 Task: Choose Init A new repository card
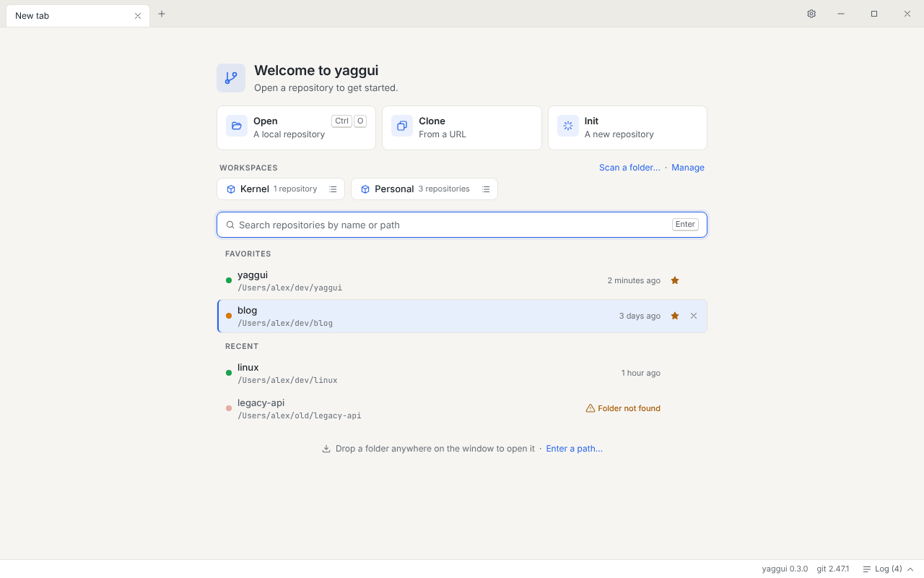tap(627, 128)
